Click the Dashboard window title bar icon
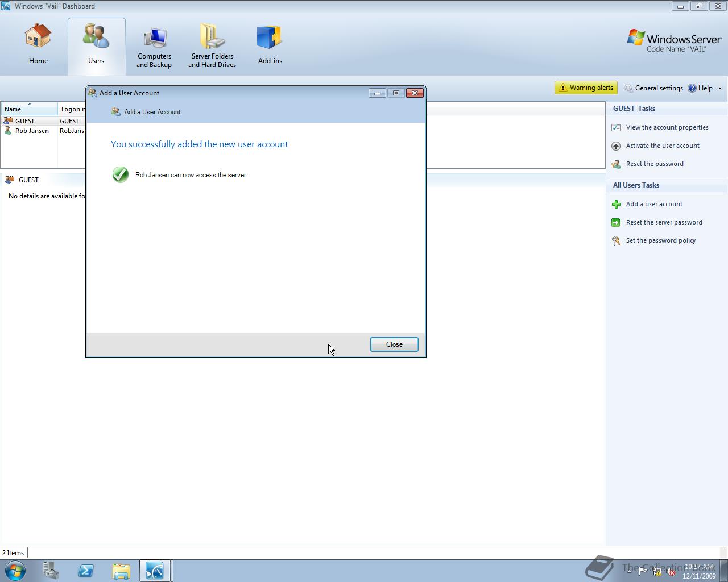This screenshot has height=582, width=728. [x=6, y=6]
